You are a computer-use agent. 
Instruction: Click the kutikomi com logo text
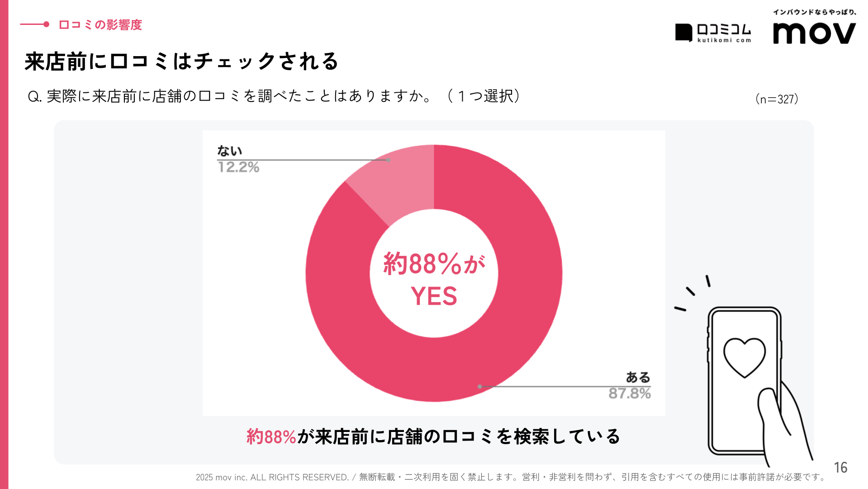[x=724, y=40]
